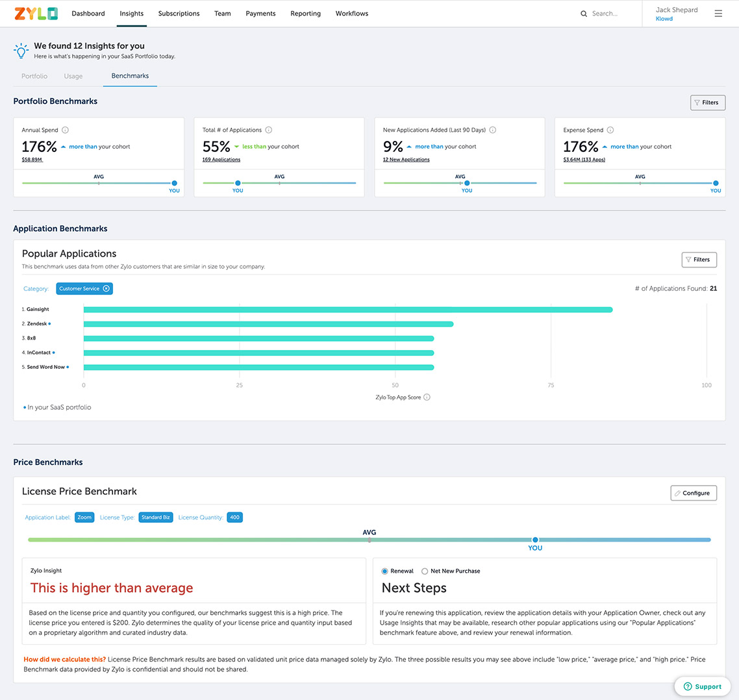The height and width of the screenshot is (700, 739).
Task: Click the $58.89M annual spend link
Action: coord(32,160)
